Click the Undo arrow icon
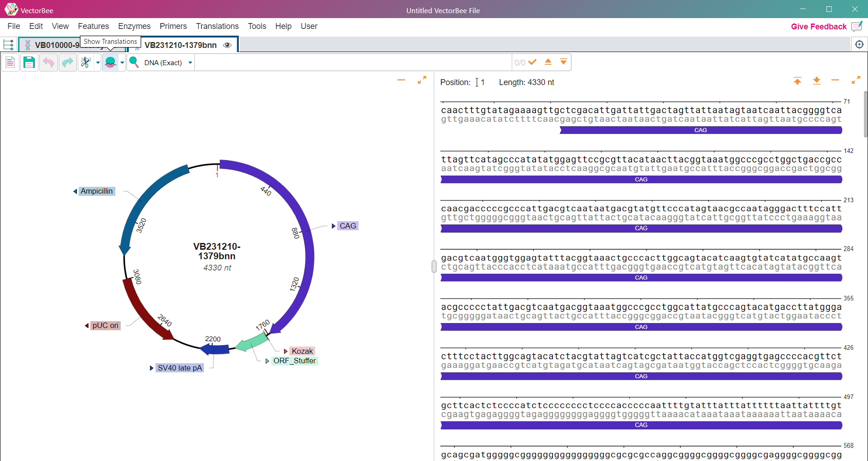This screenshot has width=868, height=461. tap(48, 62)
